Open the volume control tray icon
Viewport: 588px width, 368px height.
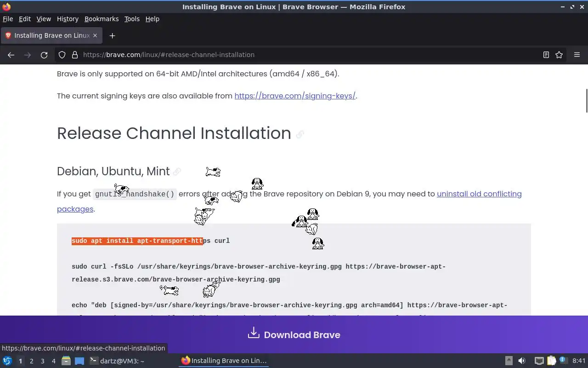pos(522,361)
